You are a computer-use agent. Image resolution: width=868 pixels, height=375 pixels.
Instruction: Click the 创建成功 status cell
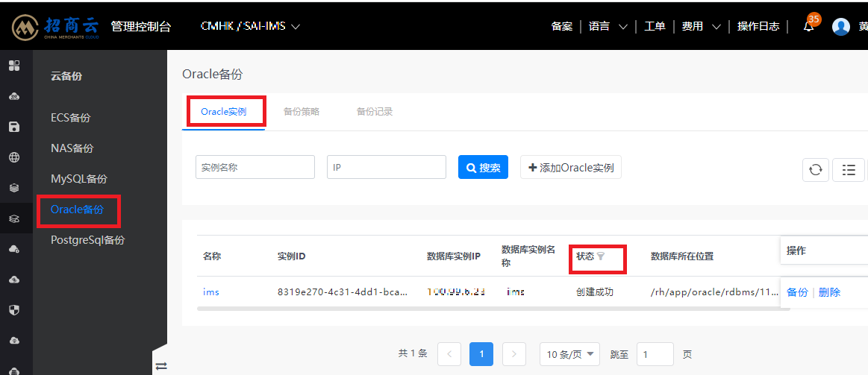tap(595, 292)
